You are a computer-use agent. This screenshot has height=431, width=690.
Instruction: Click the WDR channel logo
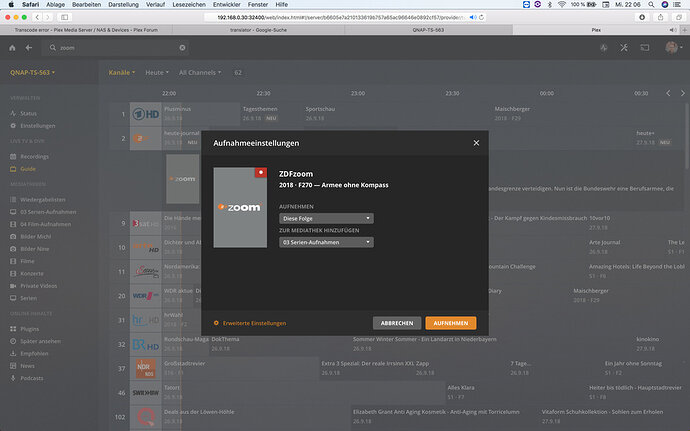[146, 296]
